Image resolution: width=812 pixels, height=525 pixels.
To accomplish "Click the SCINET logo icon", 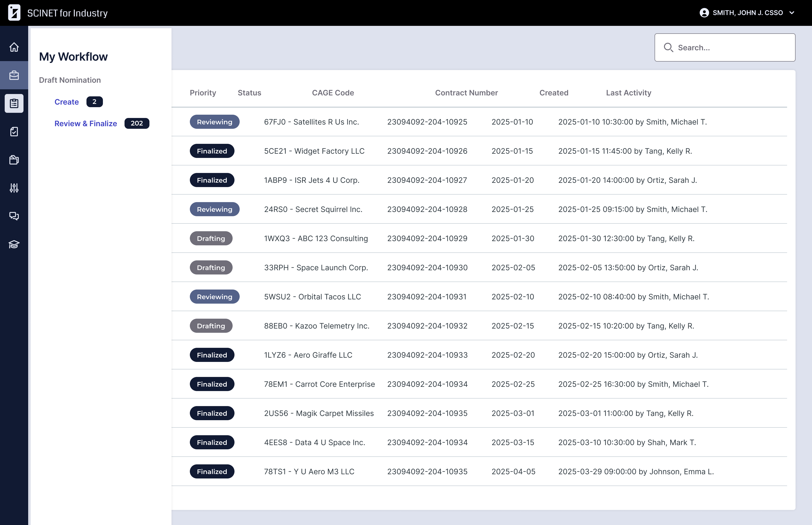I will point(14,13).
